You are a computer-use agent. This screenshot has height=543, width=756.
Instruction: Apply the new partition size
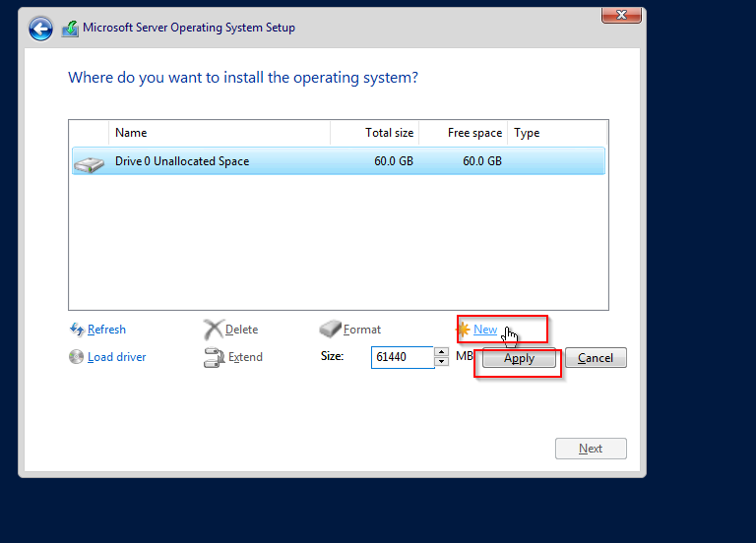[519, 358]
